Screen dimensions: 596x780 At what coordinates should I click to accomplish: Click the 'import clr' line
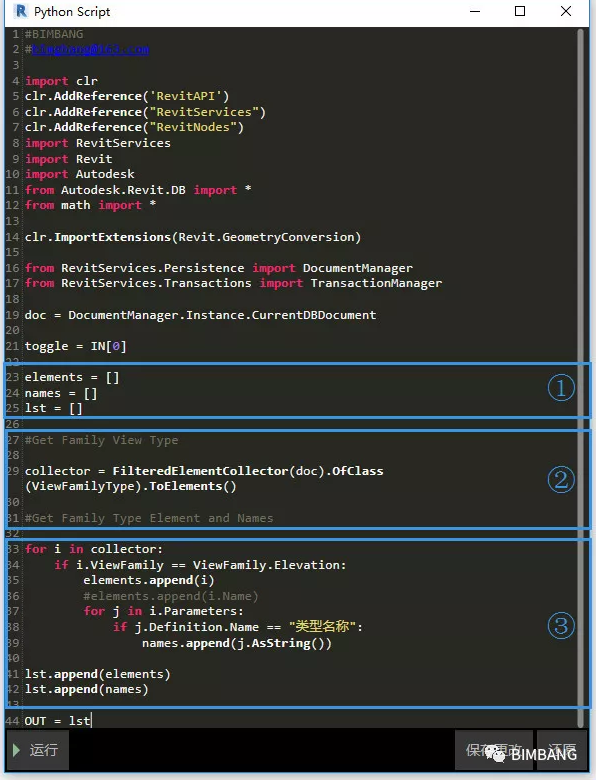pos(62,81)
